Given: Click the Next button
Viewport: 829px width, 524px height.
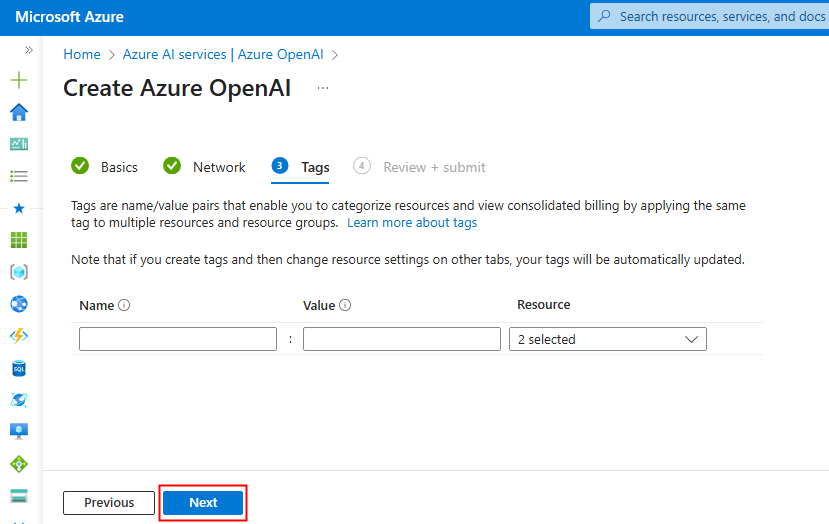Looking at the screenshot, I should pyautogui.click(x=203, y=502).
